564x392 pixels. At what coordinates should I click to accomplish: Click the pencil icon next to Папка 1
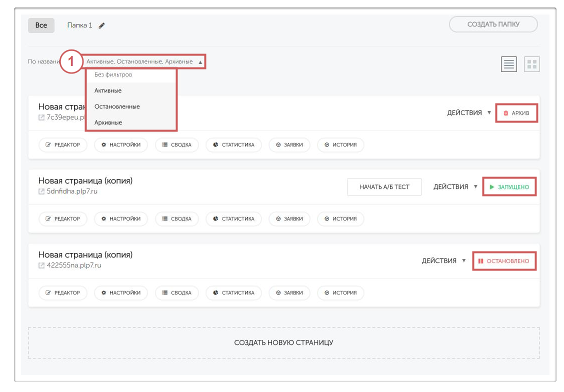[102, 25]
